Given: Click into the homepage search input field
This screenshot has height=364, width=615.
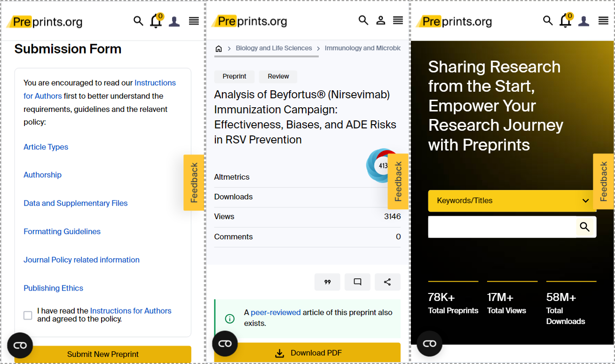Looking at the screenshot, I should 502,227.
